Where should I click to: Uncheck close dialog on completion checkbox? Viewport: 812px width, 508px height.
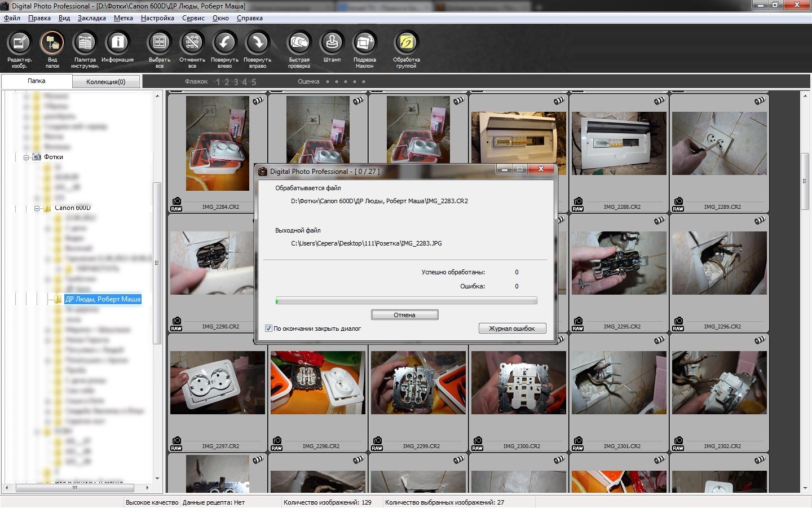(x=269, y=329)
